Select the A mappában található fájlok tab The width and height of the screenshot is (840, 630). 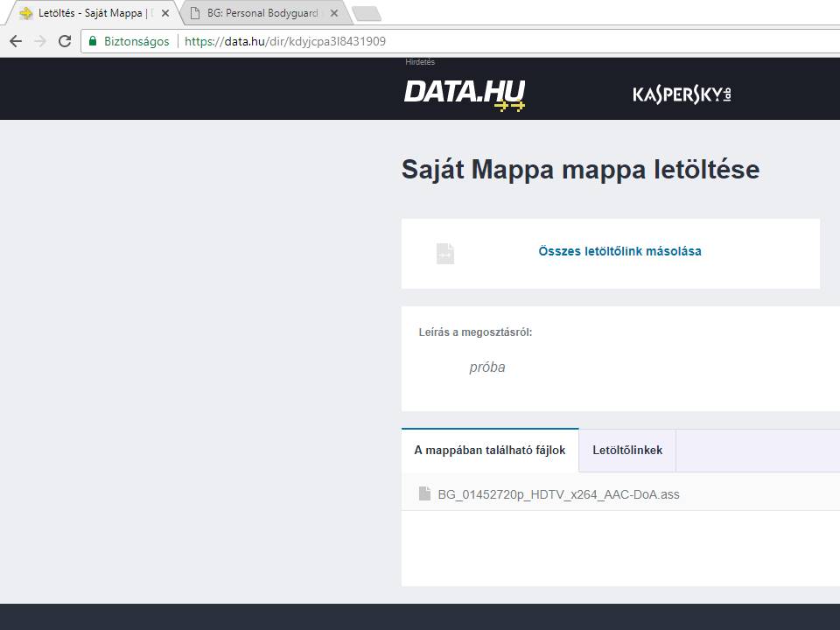pyautogui.click(x=490, y=451)
